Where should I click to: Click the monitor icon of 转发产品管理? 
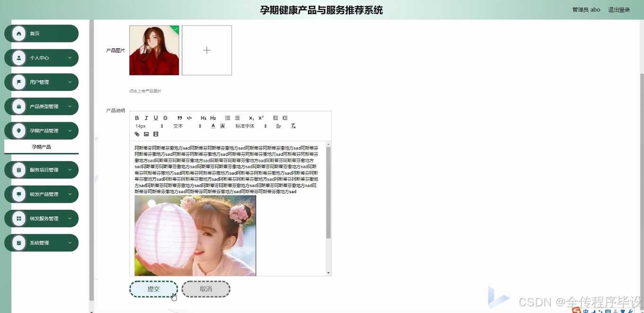tap(19, 194)
